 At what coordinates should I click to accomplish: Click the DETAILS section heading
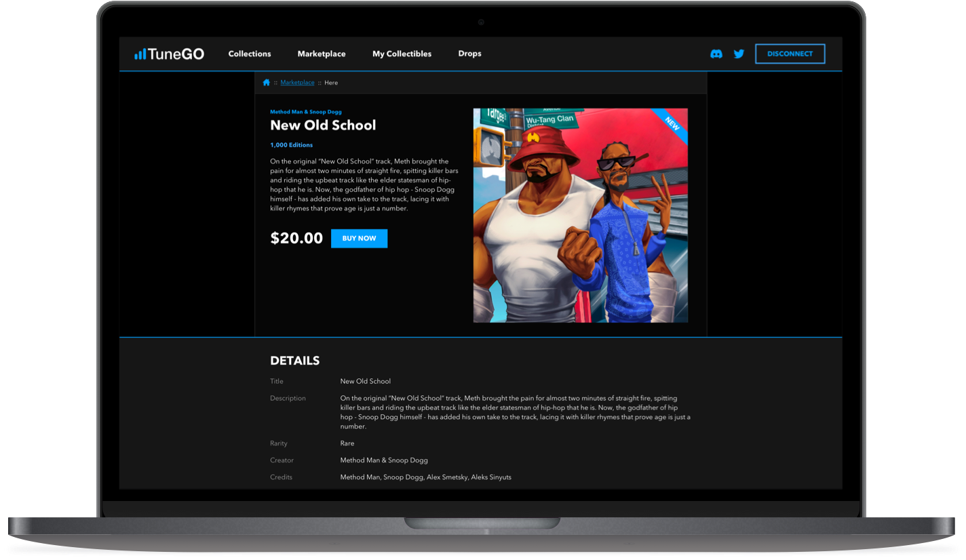pyautogui.click(x=294, y=361)
